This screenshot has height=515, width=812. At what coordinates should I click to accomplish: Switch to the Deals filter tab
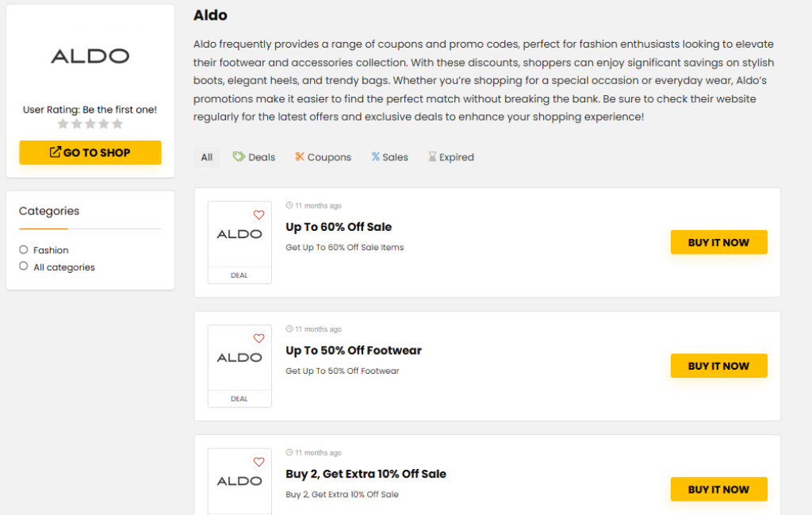tap(254, 157)
